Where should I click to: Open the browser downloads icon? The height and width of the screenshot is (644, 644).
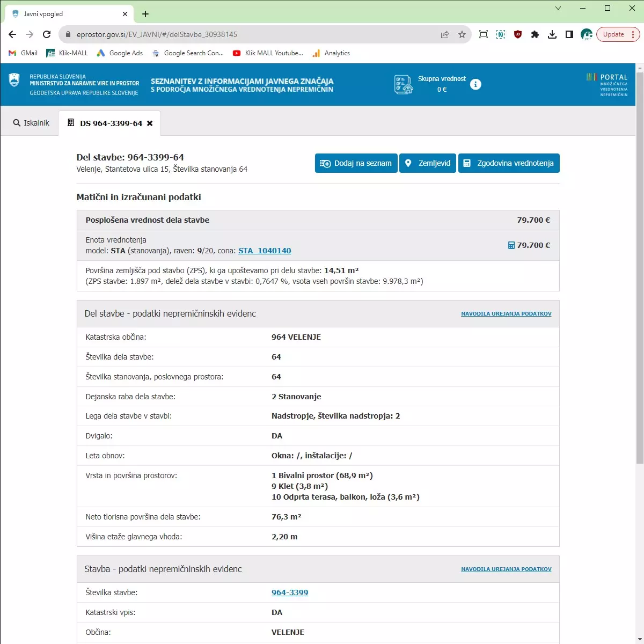tap(552, 34)
